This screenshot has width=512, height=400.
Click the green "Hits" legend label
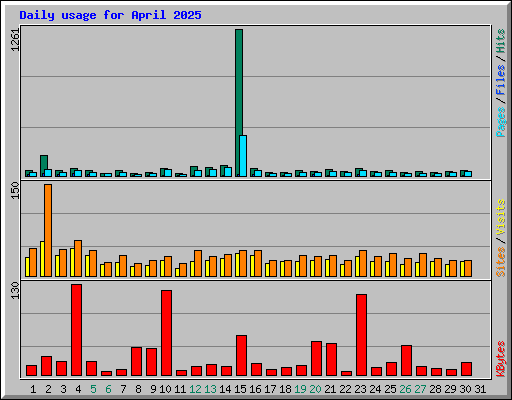501,41
